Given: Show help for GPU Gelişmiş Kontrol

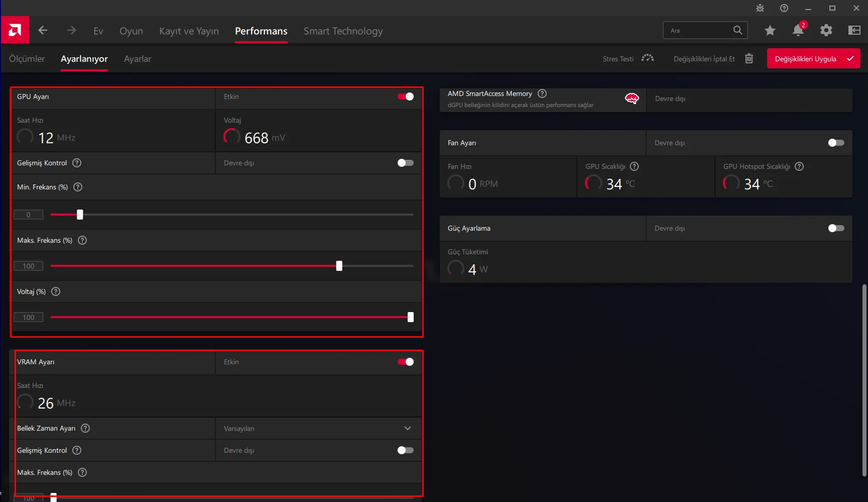Looking at the screenshot, I should tap(77, 163).
